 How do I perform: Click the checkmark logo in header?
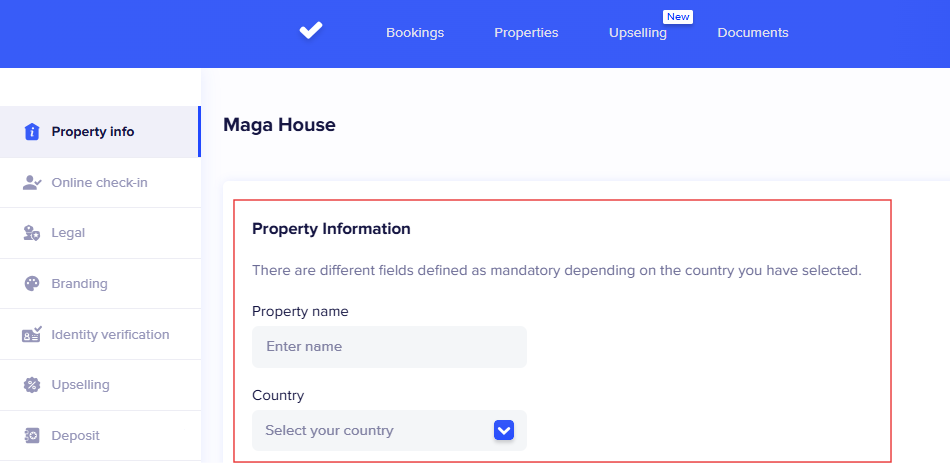click(x=311, y=31)
